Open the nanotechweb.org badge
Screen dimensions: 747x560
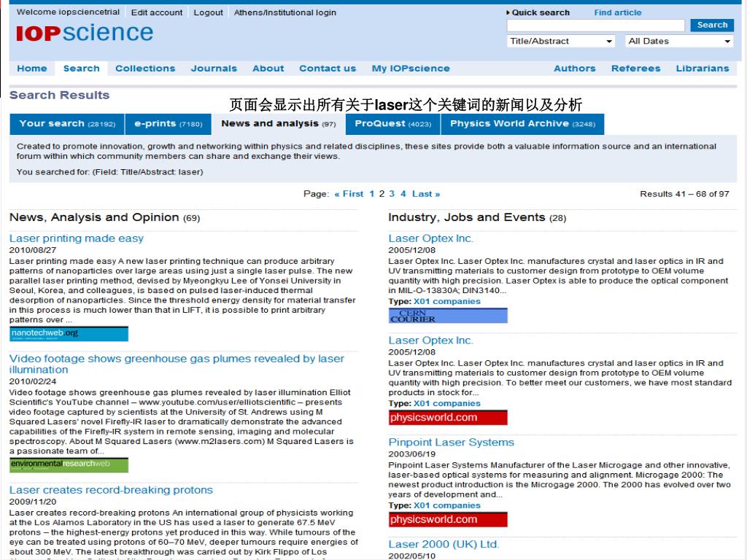[x=69, y=333]
